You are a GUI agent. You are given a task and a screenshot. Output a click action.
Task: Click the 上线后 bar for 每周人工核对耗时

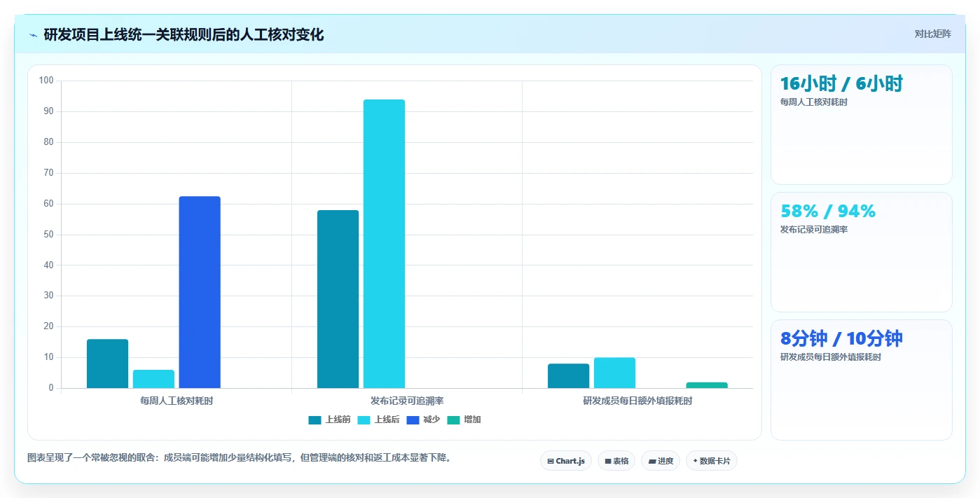pos(153,379)
